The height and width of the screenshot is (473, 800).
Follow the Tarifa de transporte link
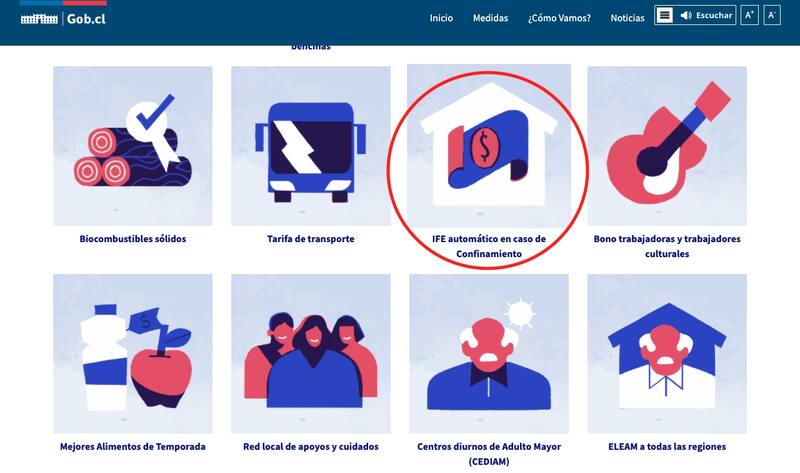pos(311,239)
